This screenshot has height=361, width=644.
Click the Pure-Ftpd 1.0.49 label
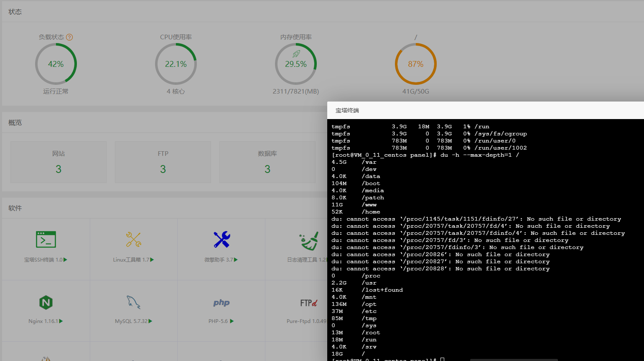306,321
